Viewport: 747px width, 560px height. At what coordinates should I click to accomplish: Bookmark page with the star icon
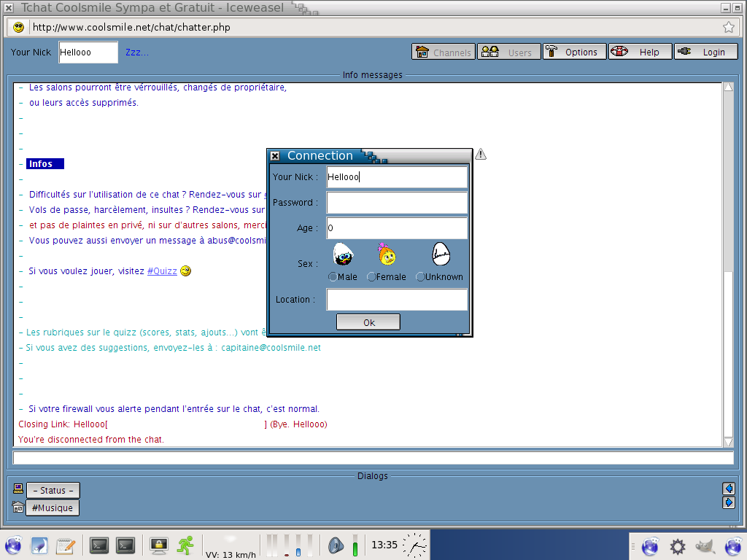coord(728,27)
